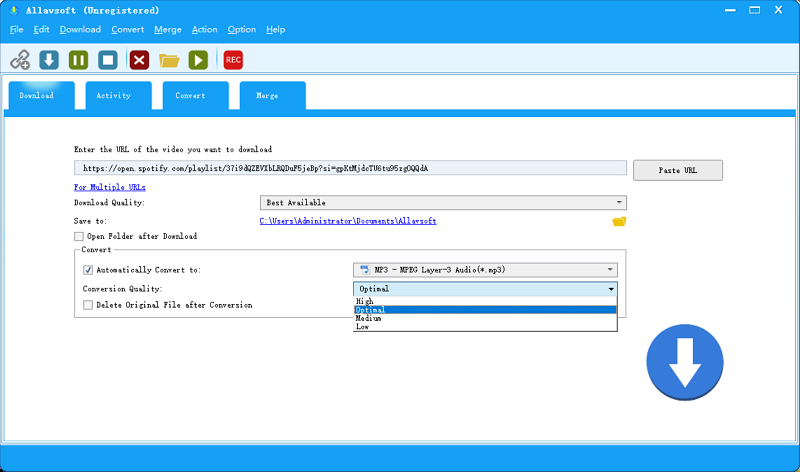Open the Convert menu
This screenshot has height=472, width=800.
(128, 30)
